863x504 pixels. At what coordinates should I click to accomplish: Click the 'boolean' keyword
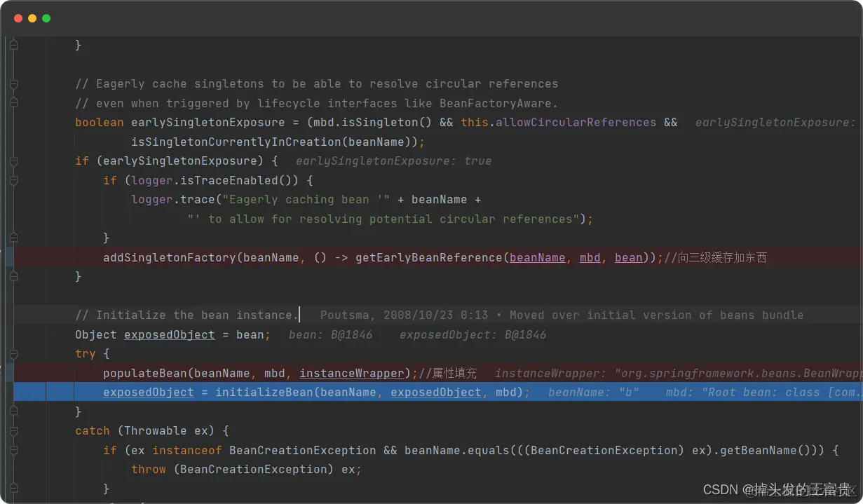pos(99,122)
